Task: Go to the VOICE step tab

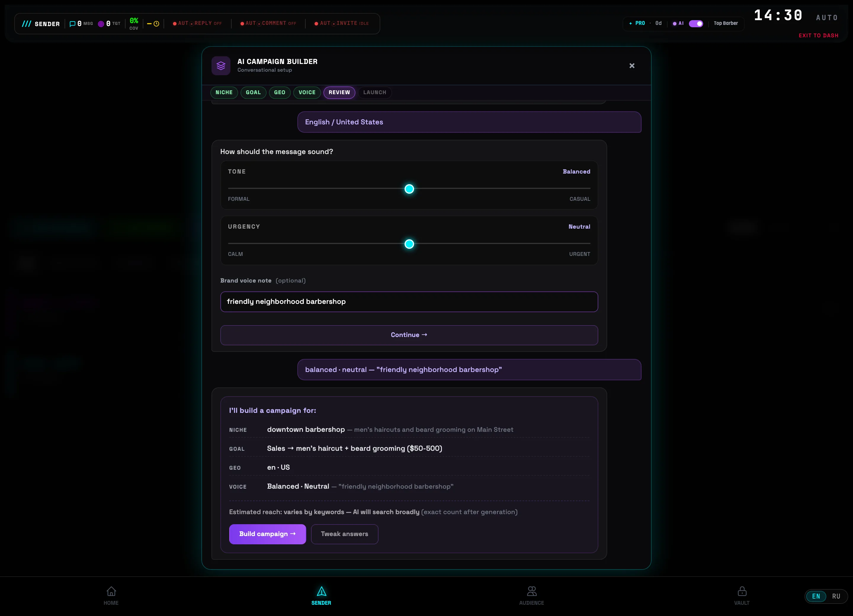Action: [307, 92]
